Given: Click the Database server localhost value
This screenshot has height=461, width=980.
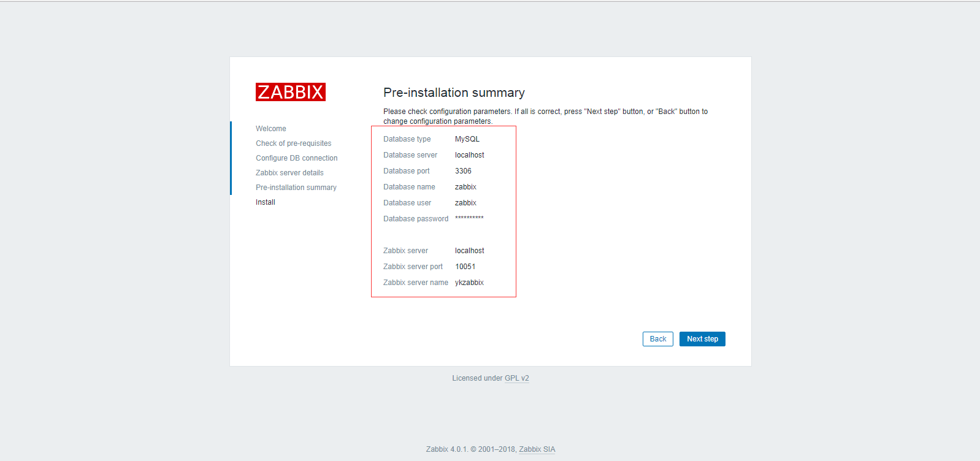Looking at the screenshot, I should pos(470,155).
